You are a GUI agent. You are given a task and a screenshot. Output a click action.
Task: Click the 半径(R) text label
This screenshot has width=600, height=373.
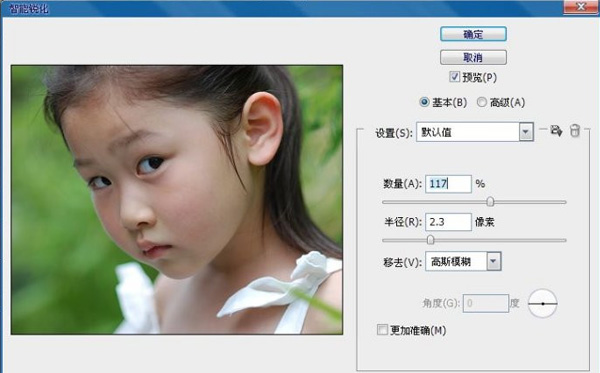[x=403, y=222]
